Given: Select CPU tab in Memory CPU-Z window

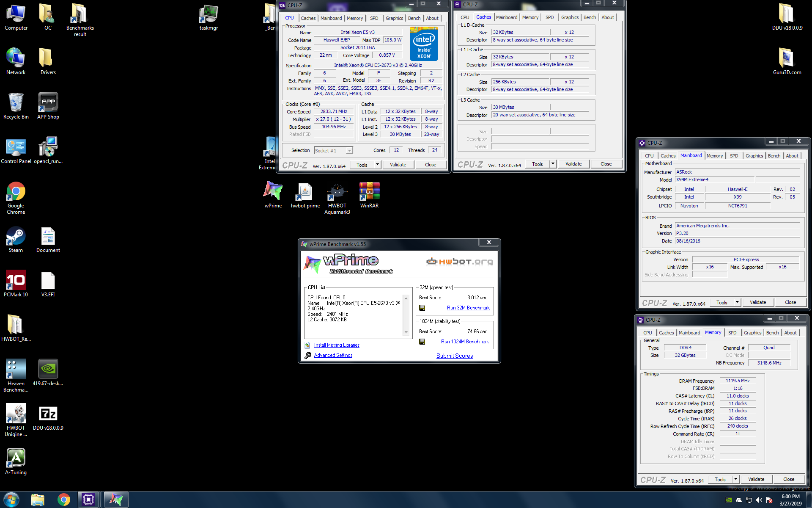Looking at the screenshot, I should 647,333.
